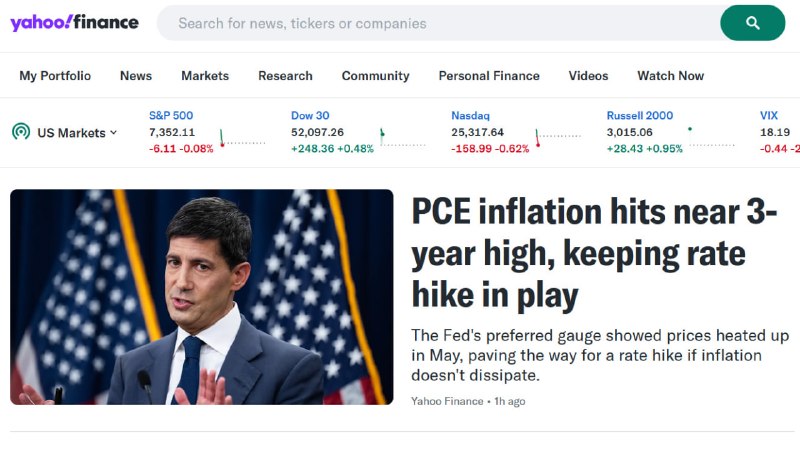This screenshot has width=800, height=450.
Task: Open the Nasdaq sparkline chart
Action: (x=558, y=138)
